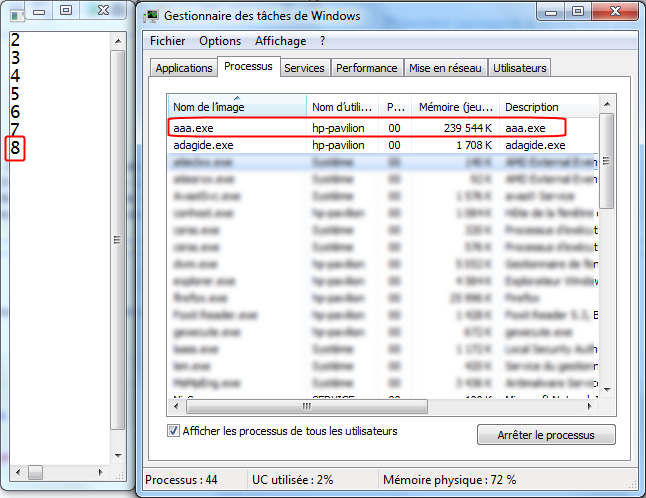This screenshot has height=498, width=646.
Task: Minimize the Gestionnaire des tâches window
Action: [x=548, y=11]
